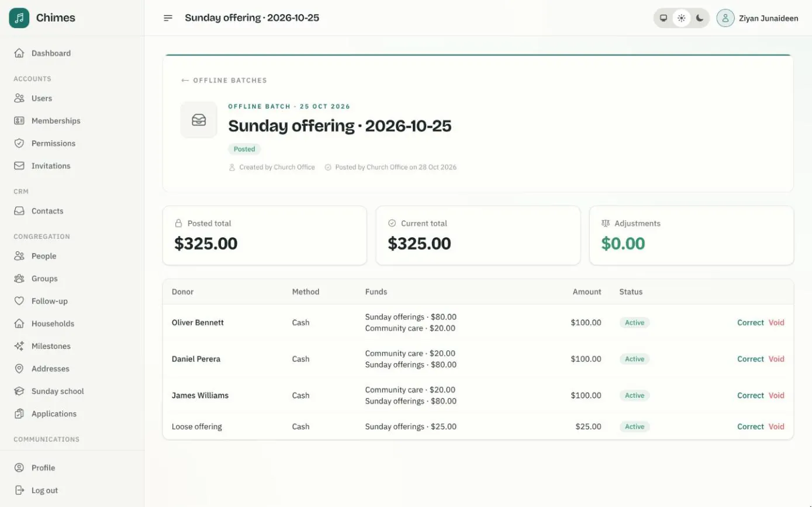Click the Posted status badge
This screenshot has height=507, width=812.
[244, 149]
